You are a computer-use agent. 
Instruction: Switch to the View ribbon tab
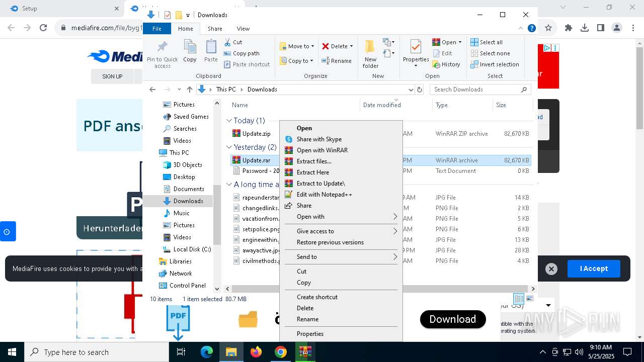pyautogui.click(x=243, y=29)
